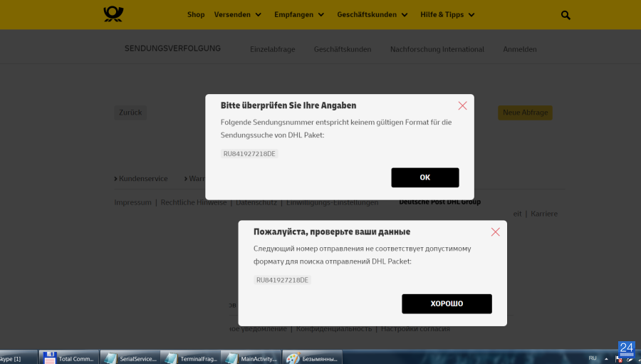This screenshot has width=641, height=364.
Task: Close the German dialog with the X
Action: [462, 105]
